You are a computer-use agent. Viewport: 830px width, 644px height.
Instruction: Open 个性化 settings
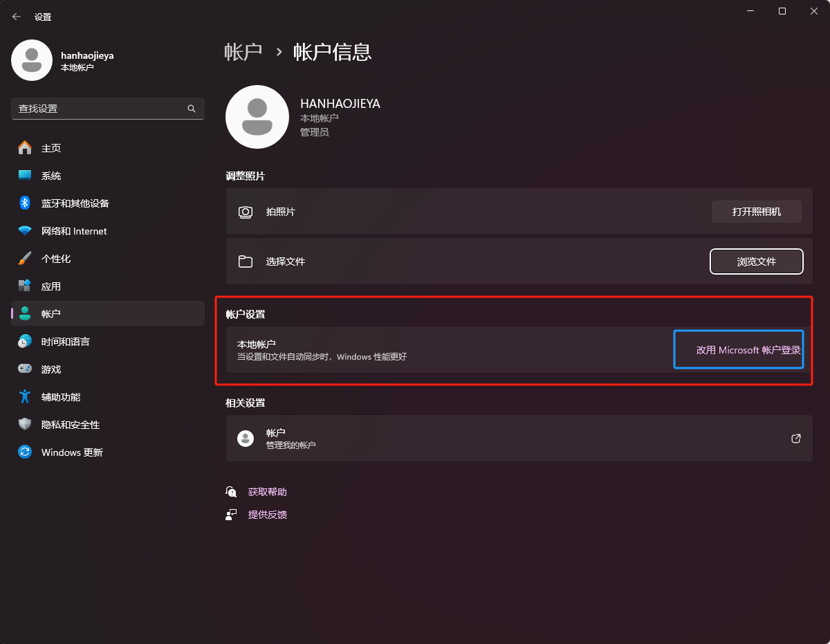pos(108,259)
